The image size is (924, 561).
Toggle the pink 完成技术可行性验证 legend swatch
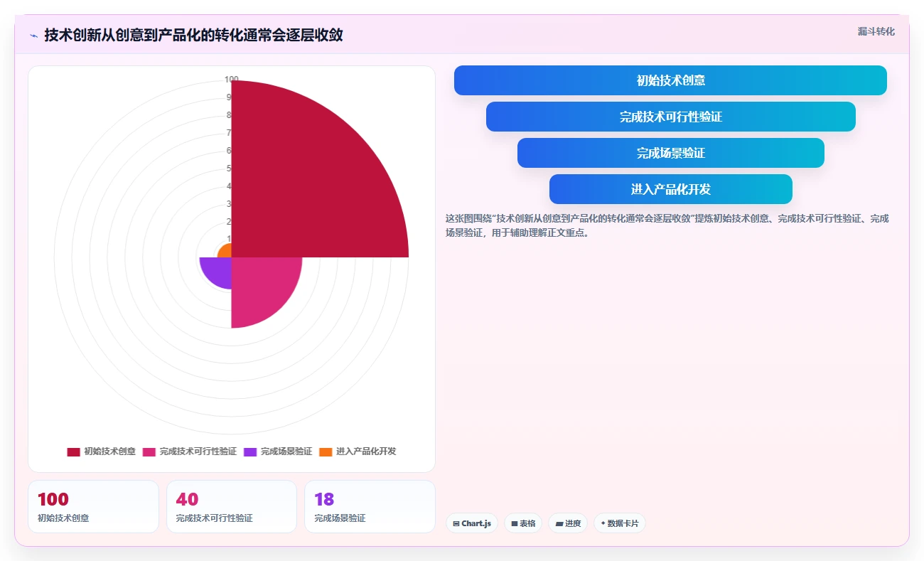149,452
